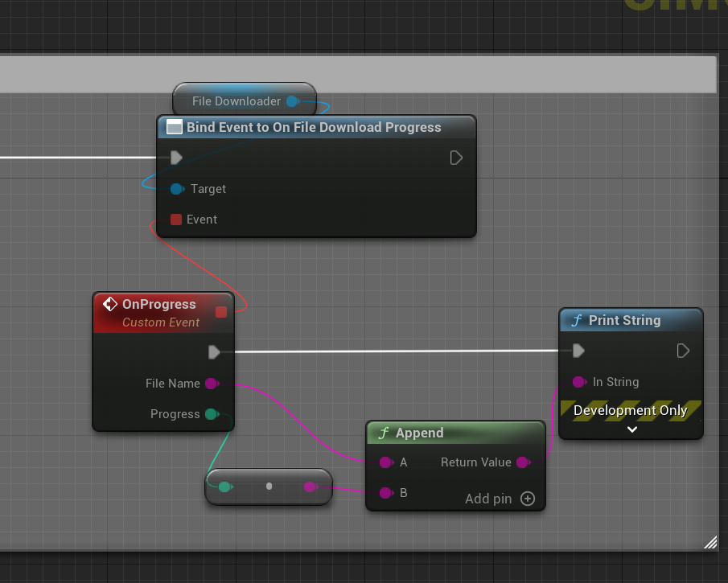Select the File Downloader variable node
728x583 pixels.
245,100
